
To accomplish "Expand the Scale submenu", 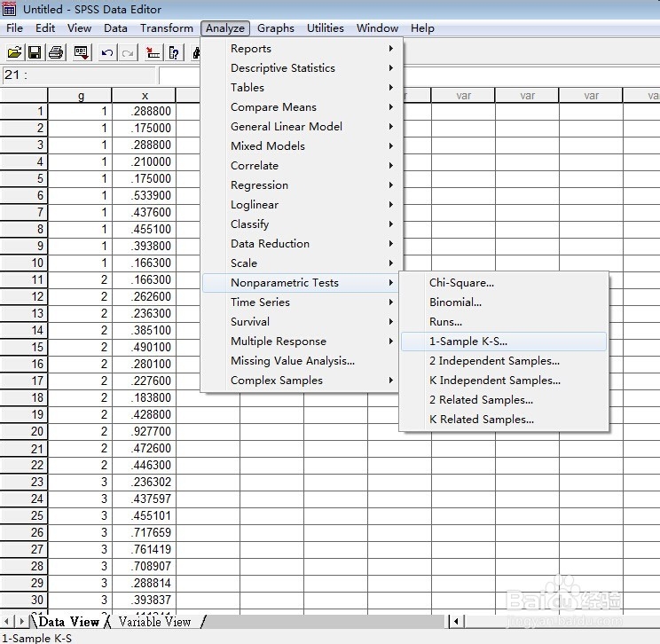I will pyautogui.click(x=302, y=263).
